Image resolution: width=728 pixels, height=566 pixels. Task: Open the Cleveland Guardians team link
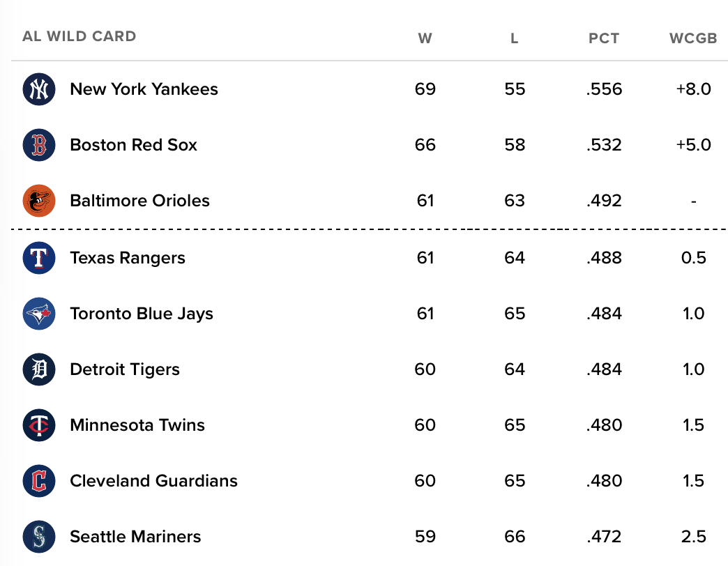[x=153, y=481]
